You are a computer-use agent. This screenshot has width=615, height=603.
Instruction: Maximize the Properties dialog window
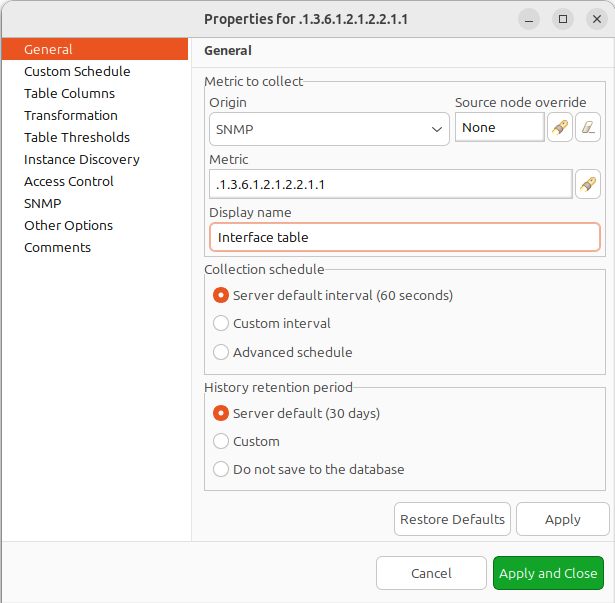coord(563,19)
